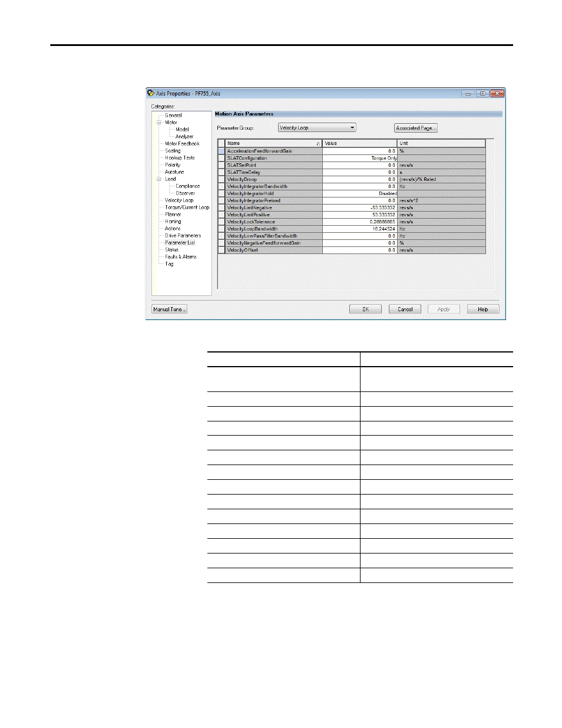Edit VelocityDroop value field
The height and width of the screenshot is (728, 562).
[359, 179]
